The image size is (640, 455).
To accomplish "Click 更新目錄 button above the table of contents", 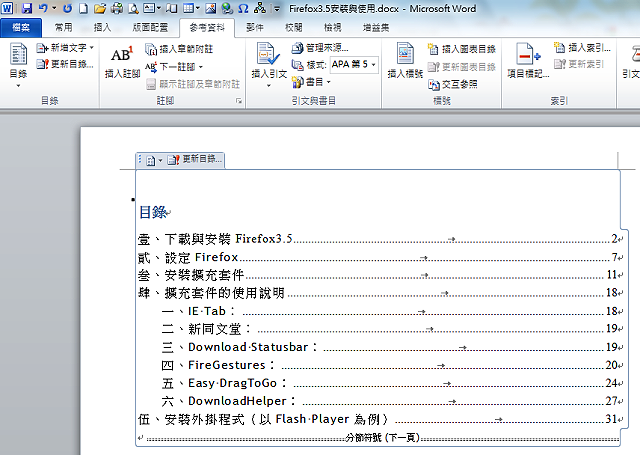I will coord(195,159).
